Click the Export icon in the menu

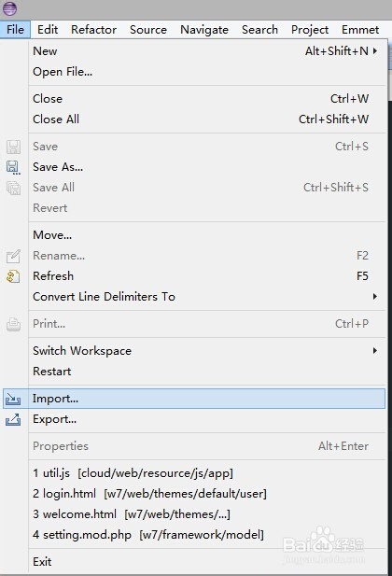point(13,419)
